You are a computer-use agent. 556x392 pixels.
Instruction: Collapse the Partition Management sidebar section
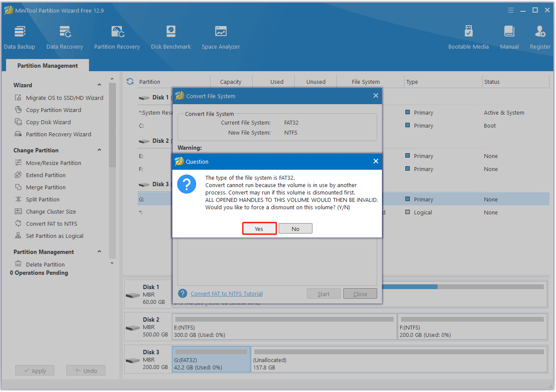(99, 252)
